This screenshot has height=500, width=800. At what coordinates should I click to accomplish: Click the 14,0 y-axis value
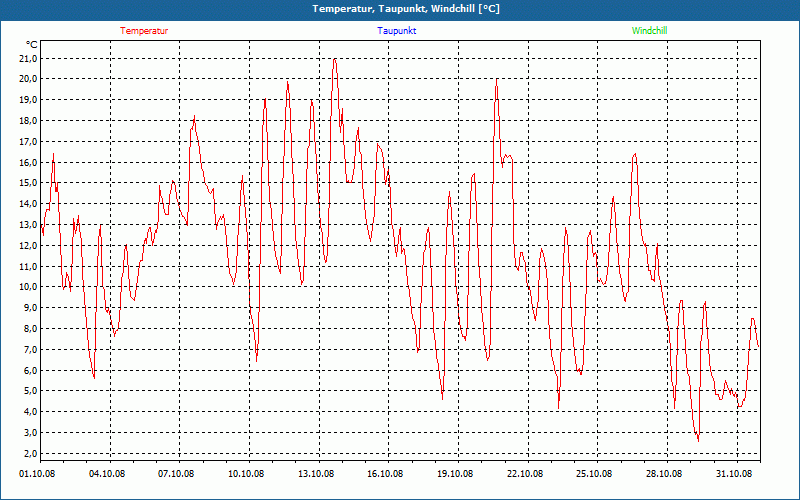tap(28, 204)
